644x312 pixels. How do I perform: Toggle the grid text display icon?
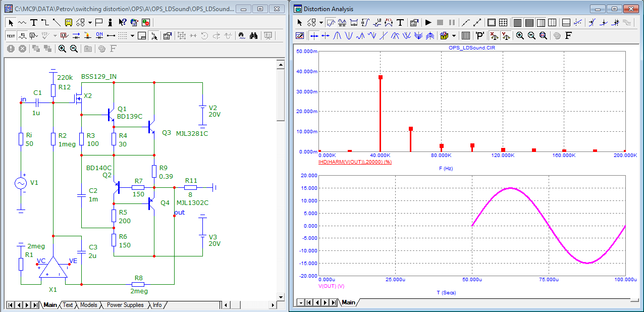tap(11, 35)
